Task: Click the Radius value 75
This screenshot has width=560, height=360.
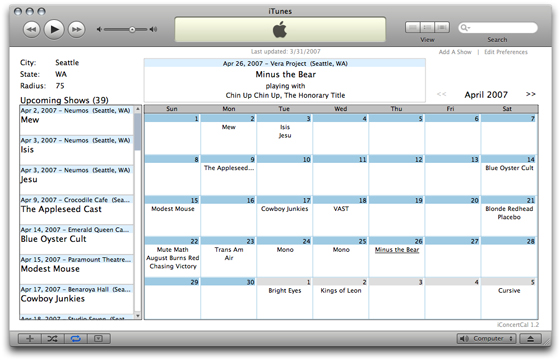Action: [60, 86]
